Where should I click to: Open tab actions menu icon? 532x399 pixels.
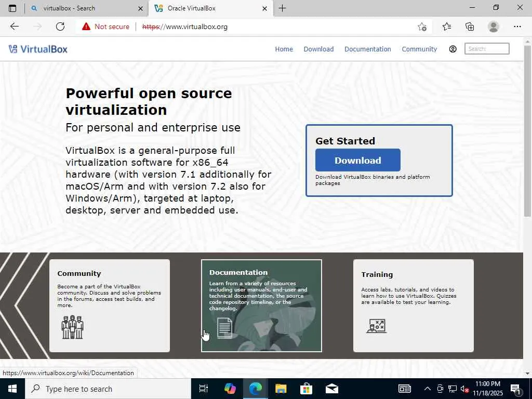(12, 8)
